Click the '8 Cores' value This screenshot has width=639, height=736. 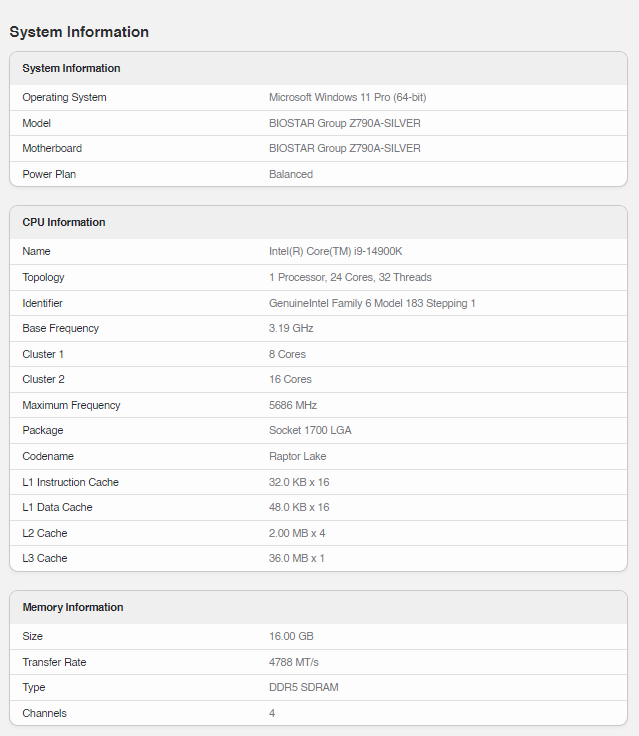pyautogui.click(x=287, y=354)
